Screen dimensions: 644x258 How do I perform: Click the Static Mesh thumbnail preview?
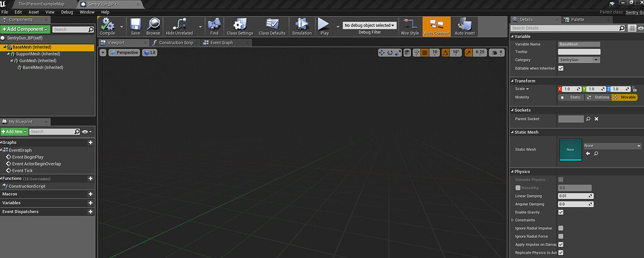[x=570, y=149]
